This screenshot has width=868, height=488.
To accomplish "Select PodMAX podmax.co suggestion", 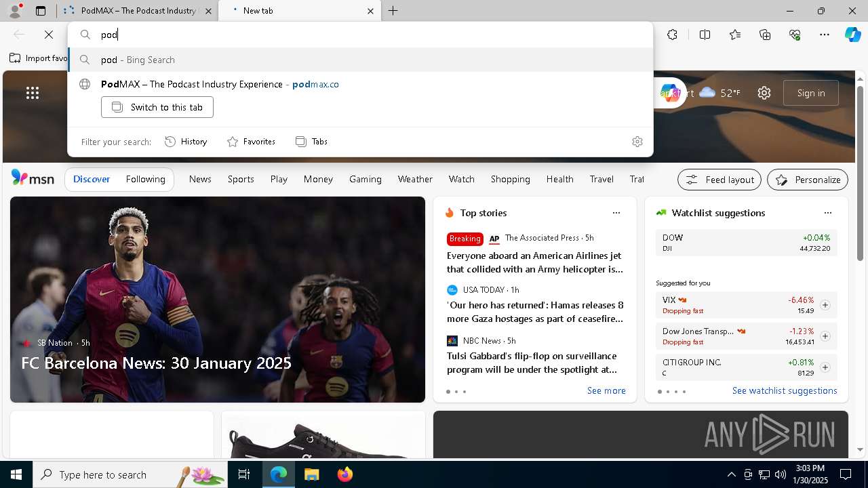I will 360,84.
